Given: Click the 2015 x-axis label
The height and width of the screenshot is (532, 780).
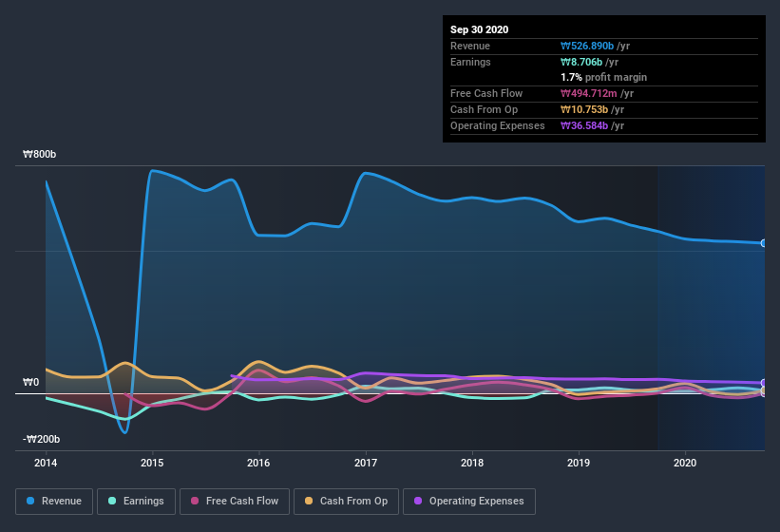Looking at the screenshot, I should pyautogui.click(x=152, y=463).
